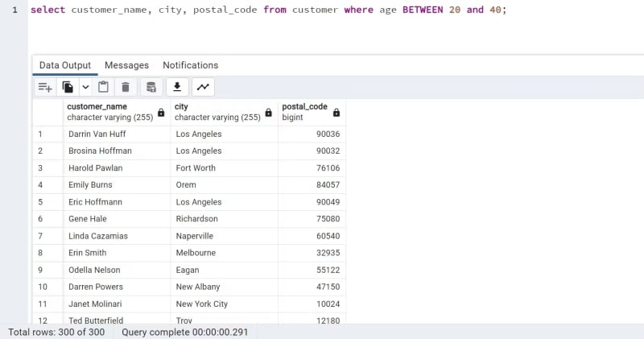Select the postal code cell 10024
The height and width of the screenshot is (339, 644).
pos(312,304)
